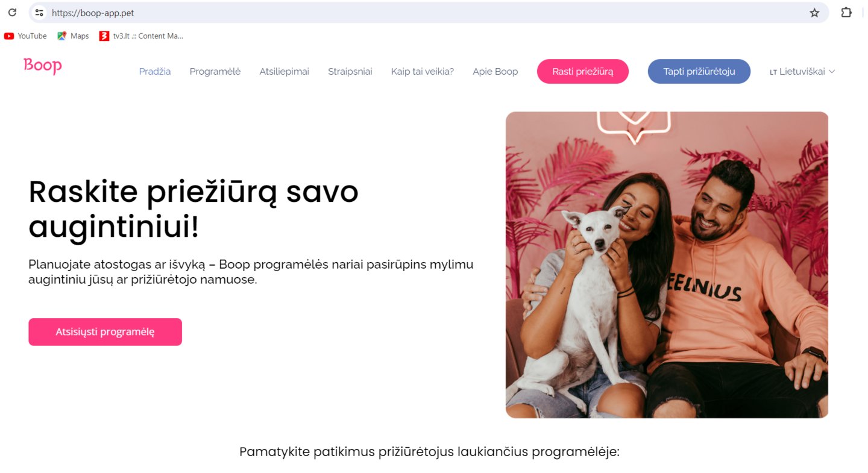Open the Maps bookmark
The height and width of the screenshot is (473, 868).
(73, 36)
